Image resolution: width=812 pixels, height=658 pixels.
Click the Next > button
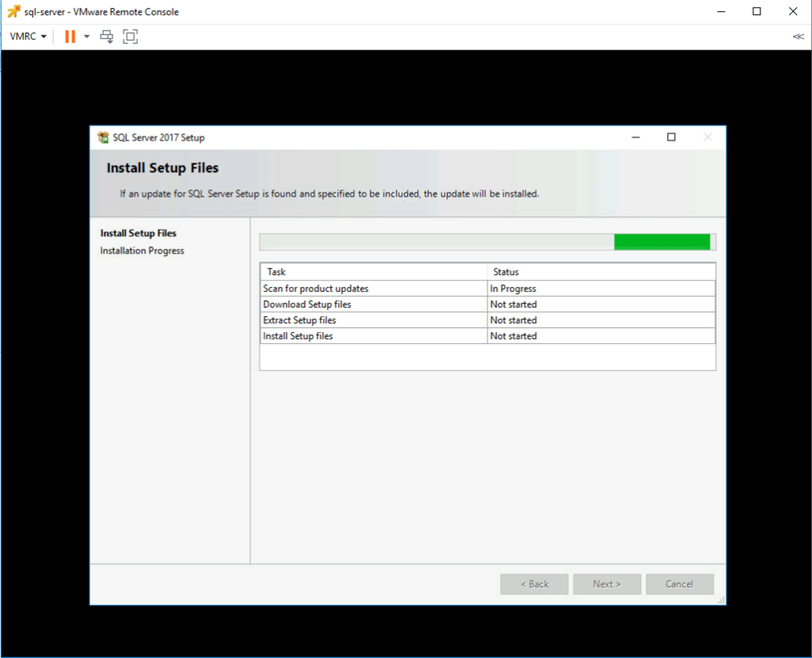point(607,584)
